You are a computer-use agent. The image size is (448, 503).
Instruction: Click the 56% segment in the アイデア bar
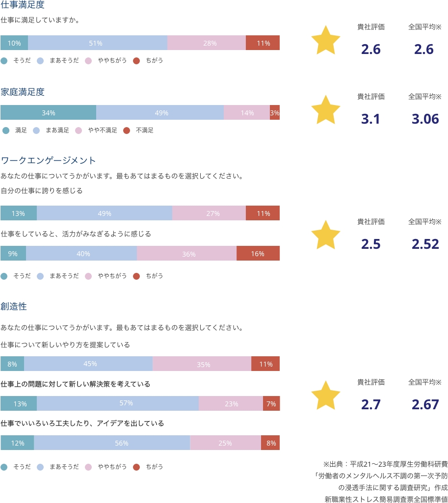coord(112,443)
